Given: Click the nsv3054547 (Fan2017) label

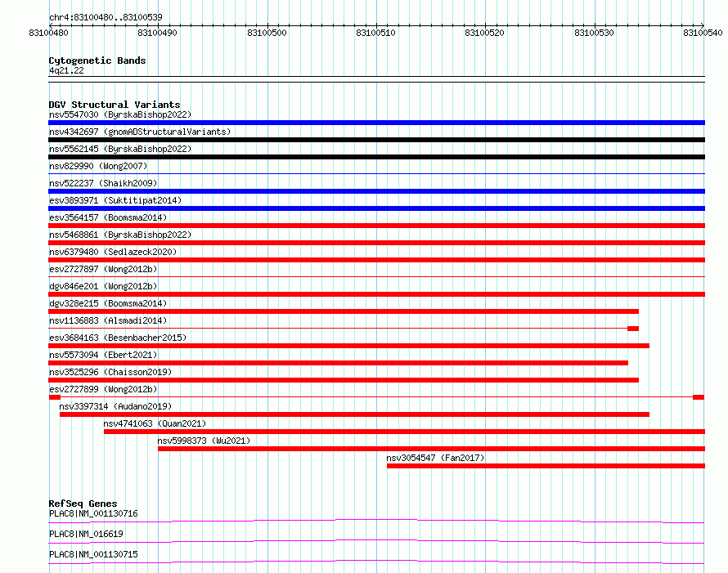Looking at the screenshot, I should (x=435, y=458).
